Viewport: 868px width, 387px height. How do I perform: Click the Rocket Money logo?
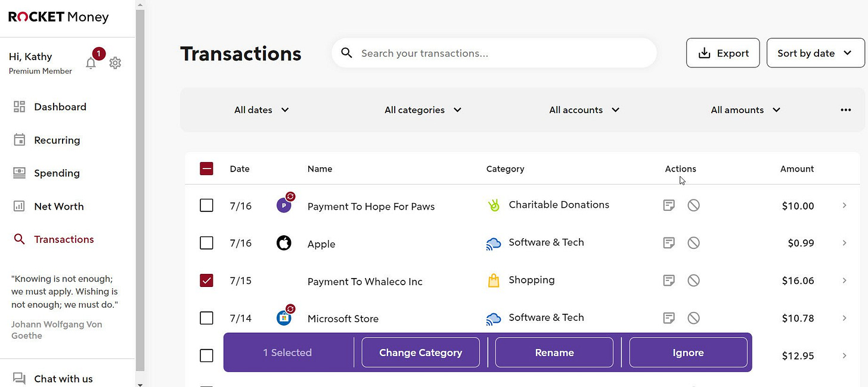pos(58,17)
